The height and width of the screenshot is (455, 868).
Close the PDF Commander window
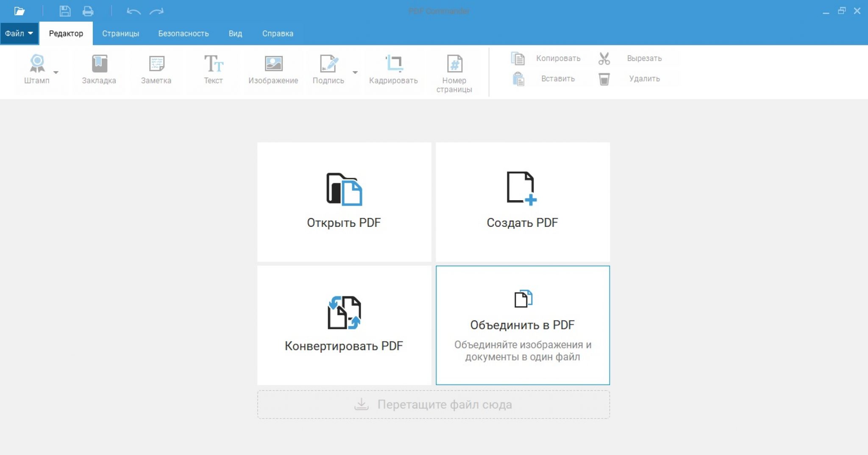click(857, 11)
